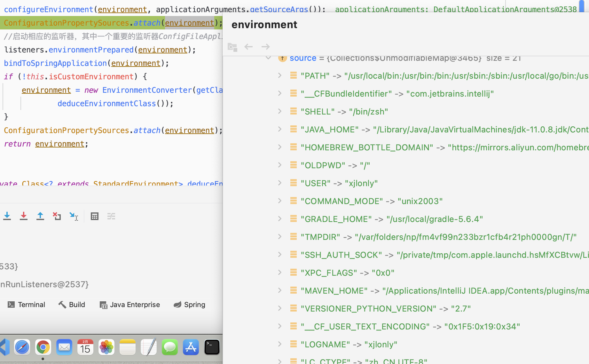589x364 pixels.
Task: Select the "COMMAND_MODE" -> "unix2003" row
Action: (x=372, y=201)
